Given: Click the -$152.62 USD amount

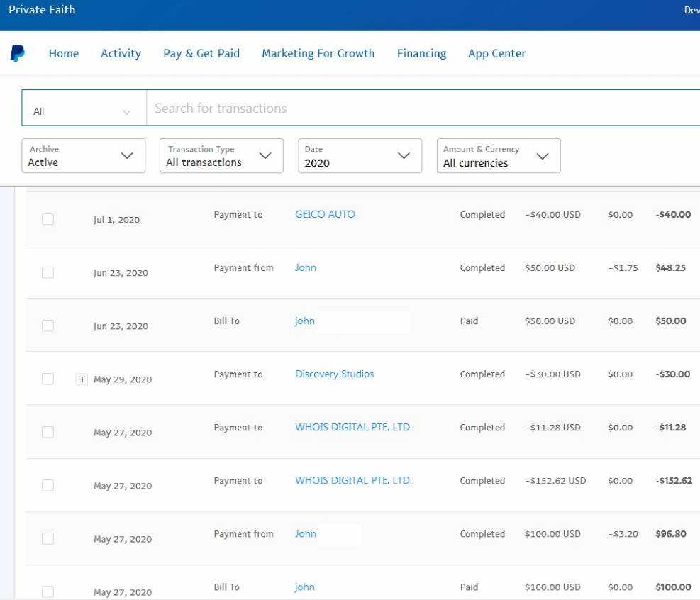Looking at the screenshot, I should [555, 481].
